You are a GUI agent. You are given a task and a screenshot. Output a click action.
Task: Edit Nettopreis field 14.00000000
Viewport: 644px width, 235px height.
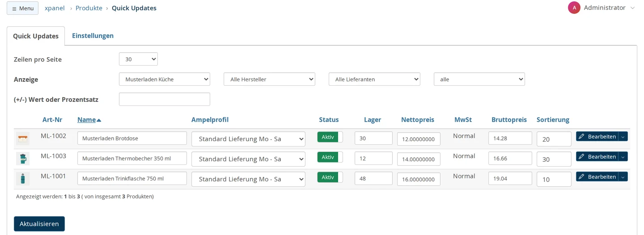419,159
